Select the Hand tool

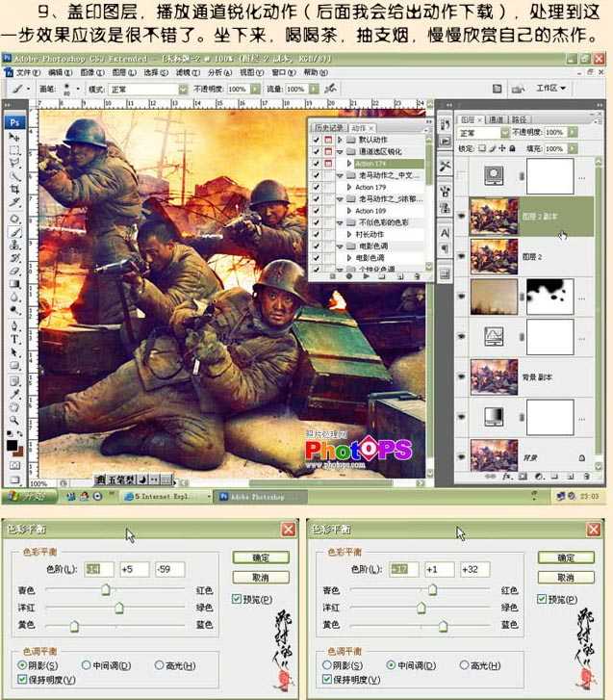14,407
